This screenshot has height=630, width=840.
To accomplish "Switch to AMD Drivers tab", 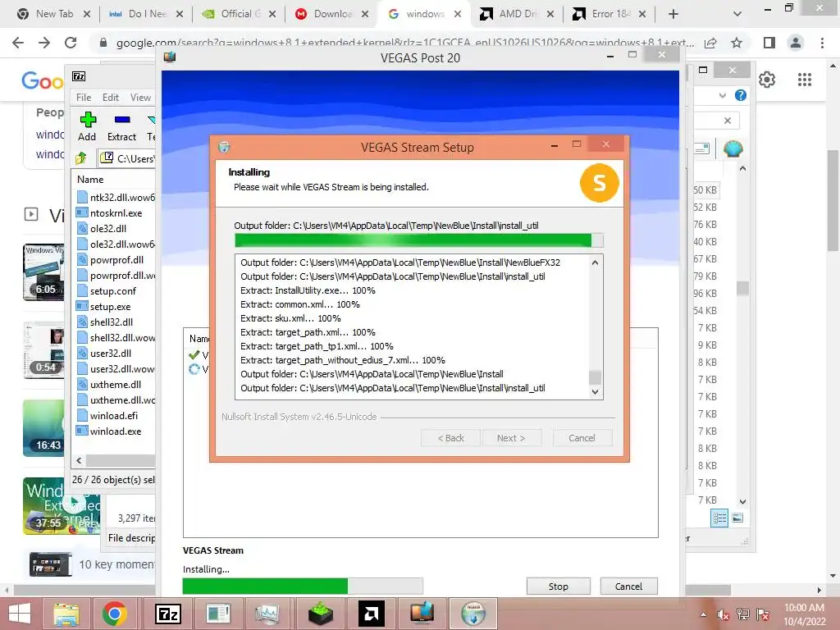I will pos(517,14).
